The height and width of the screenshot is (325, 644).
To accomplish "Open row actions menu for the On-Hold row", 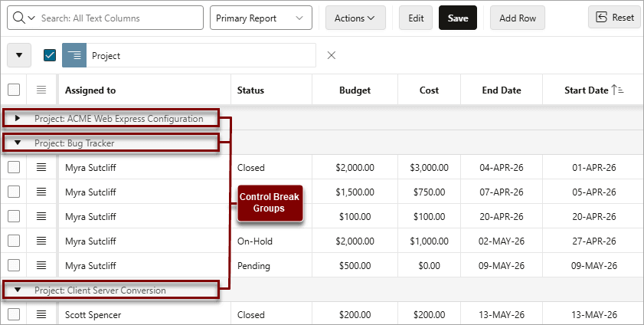I will (41, 241).
